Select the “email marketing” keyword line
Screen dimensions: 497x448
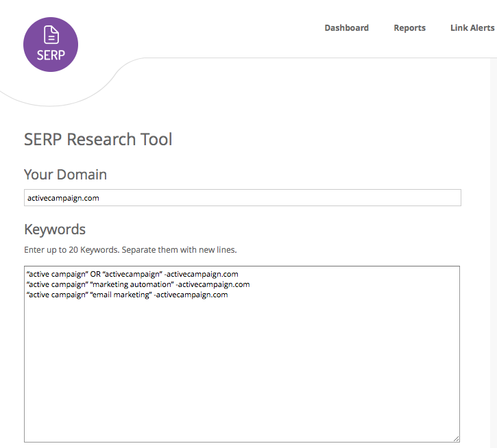127,295
